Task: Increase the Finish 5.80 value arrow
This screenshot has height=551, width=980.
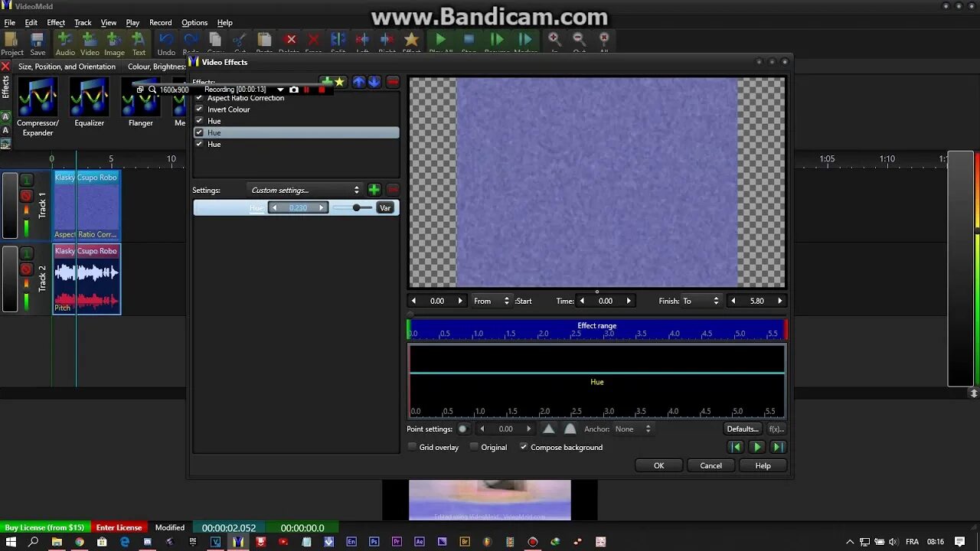Action: coord(780,301)
